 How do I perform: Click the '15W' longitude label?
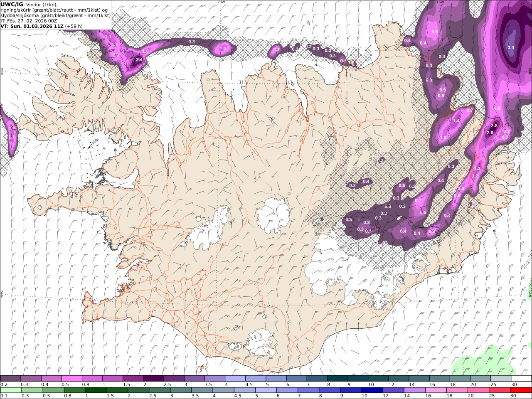pos(440,2)
